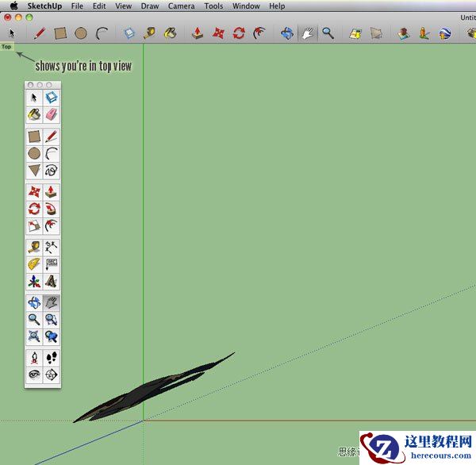This screenshot has height=465, width=476.
Task: Select Push/Pull in the floating palette
Action: click(52, 192)
